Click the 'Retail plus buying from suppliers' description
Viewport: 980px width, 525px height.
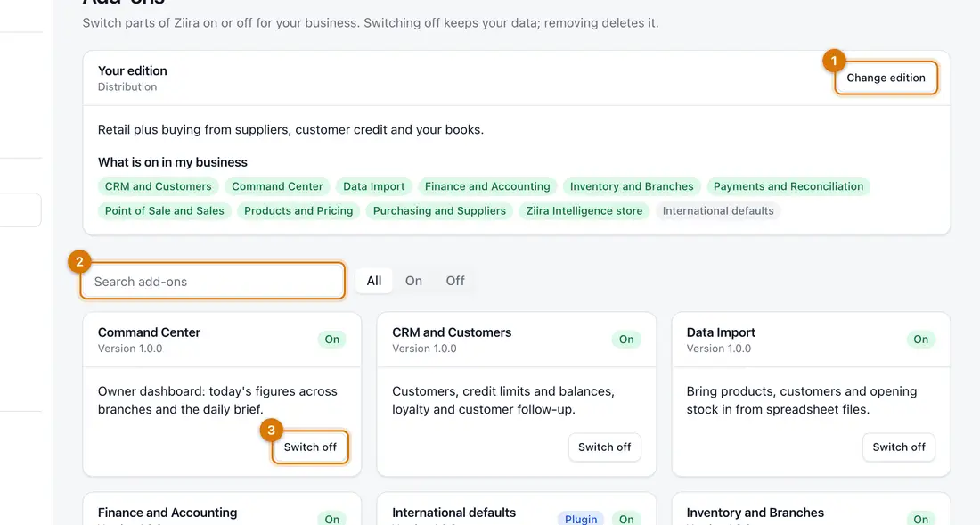290,130
